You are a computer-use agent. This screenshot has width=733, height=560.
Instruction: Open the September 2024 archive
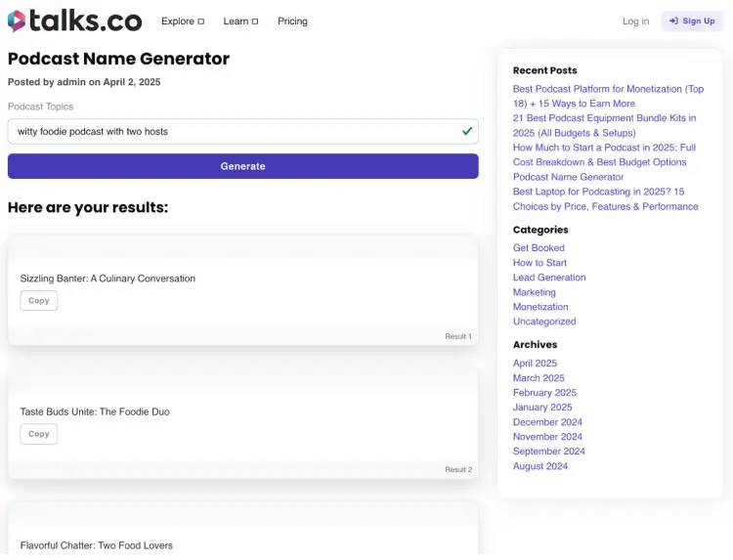(x=549, y=452)
